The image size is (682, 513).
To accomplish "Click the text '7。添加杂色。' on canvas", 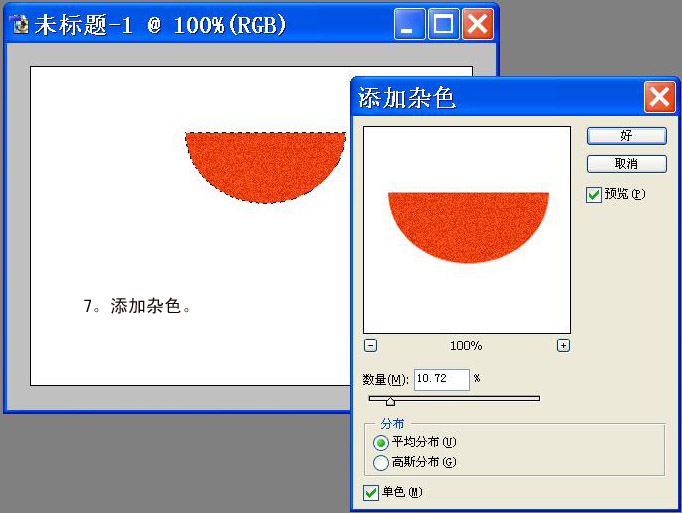I will click(x=137, y=306).
